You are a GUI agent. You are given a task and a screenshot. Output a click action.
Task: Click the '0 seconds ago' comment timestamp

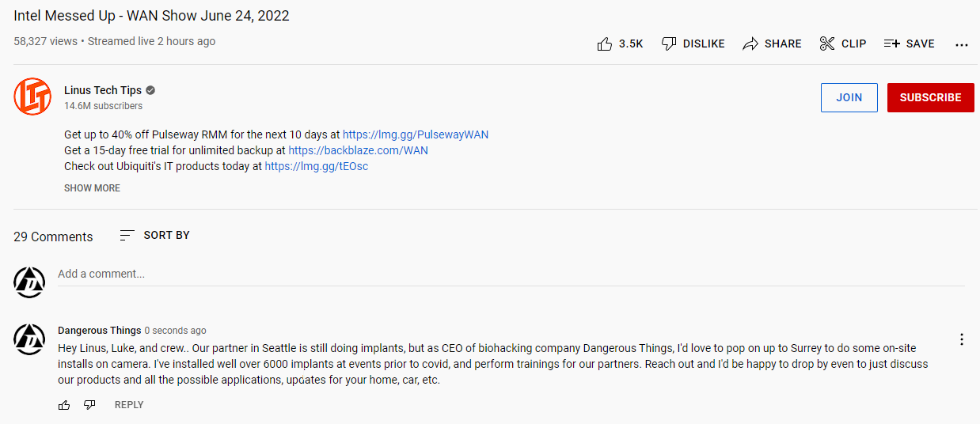click(x=175, y=331)
